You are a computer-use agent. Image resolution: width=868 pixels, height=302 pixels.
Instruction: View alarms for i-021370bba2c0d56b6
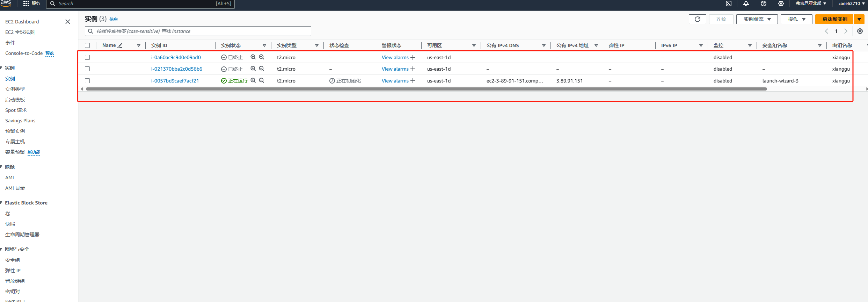click(395, 69)
